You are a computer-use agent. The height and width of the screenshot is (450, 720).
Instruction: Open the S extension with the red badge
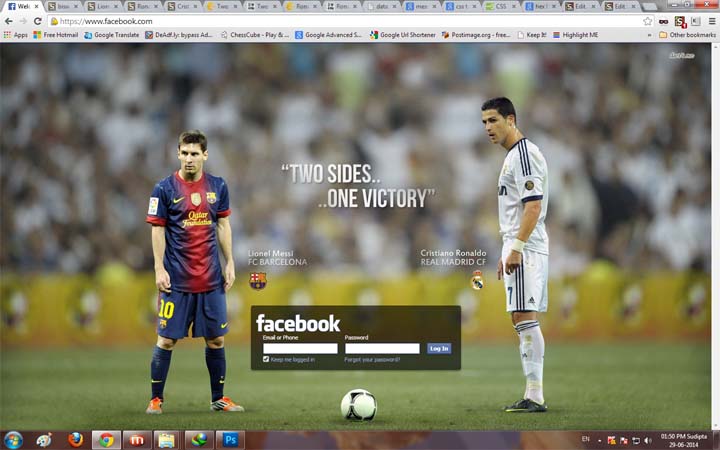coord(680,22)
